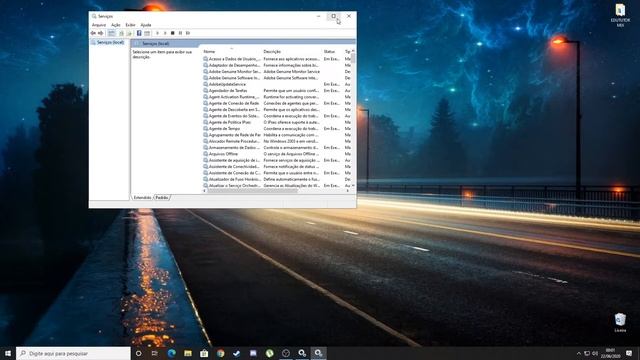This screenshot has width=640, height=360.
Task: Select the Assistente de aquisição service
Action: pyautogui.click(x=277, y=160)
